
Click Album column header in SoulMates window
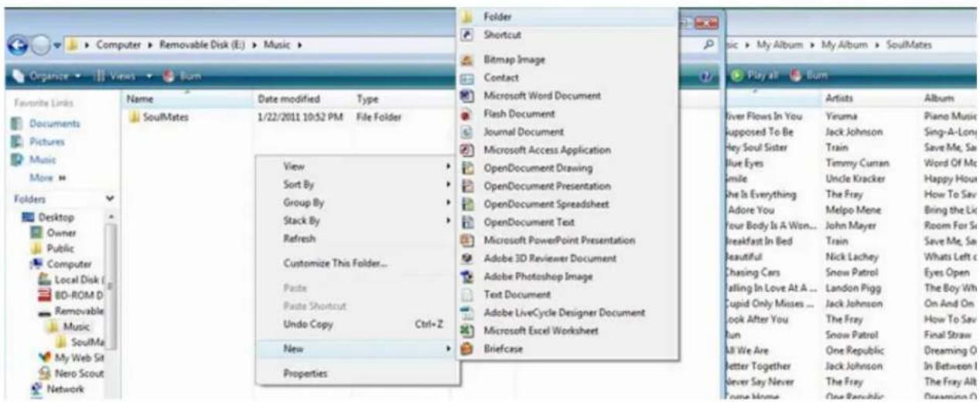coord(937,100)
